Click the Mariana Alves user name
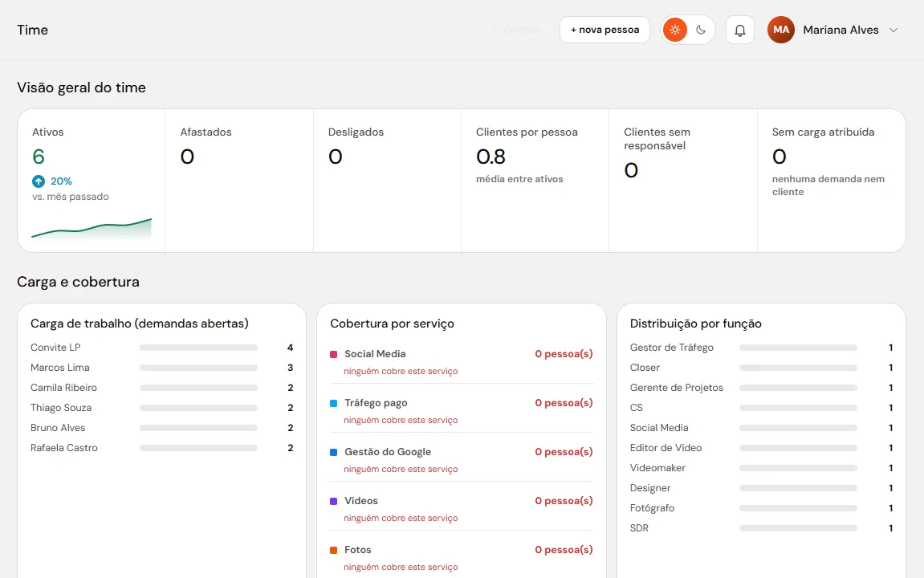 pyautogui.click(x=841, y=30)
